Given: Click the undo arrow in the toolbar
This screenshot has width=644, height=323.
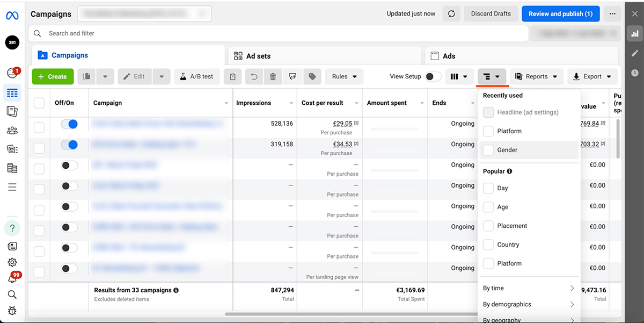Looking at the screenshot, I should (x=253, y=76).
